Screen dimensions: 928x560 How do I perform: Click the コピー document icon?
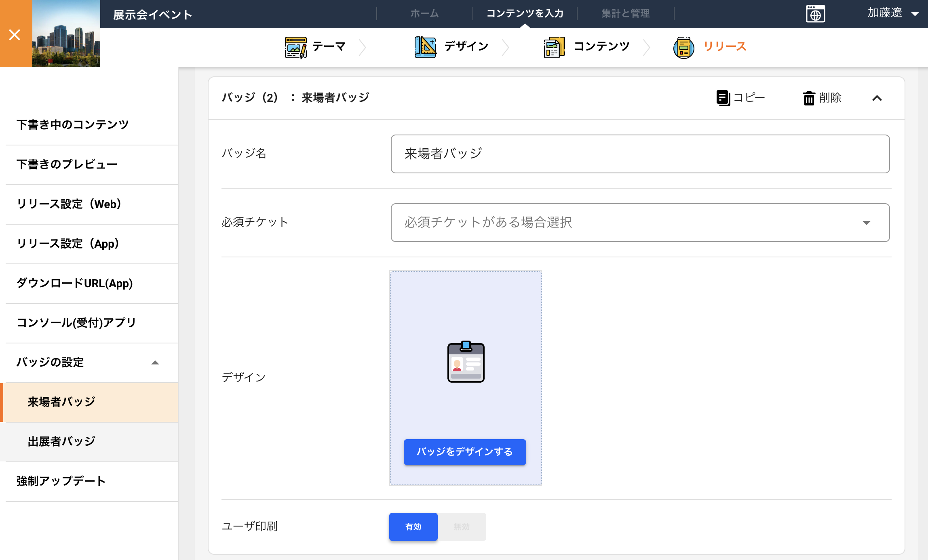point(723,98)
